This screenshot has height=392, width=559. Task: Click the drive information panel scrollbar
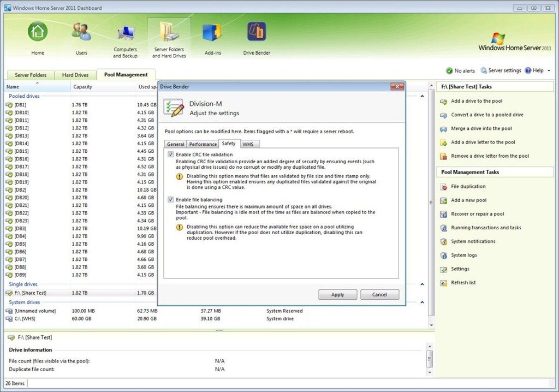(430, 359)
